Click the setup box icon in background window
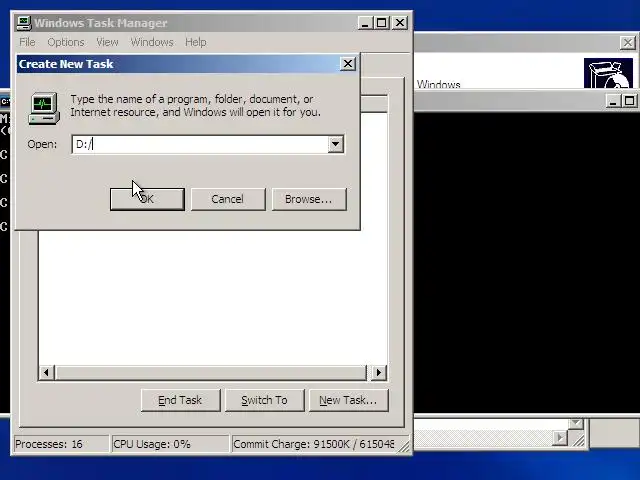 coord(609,73)
